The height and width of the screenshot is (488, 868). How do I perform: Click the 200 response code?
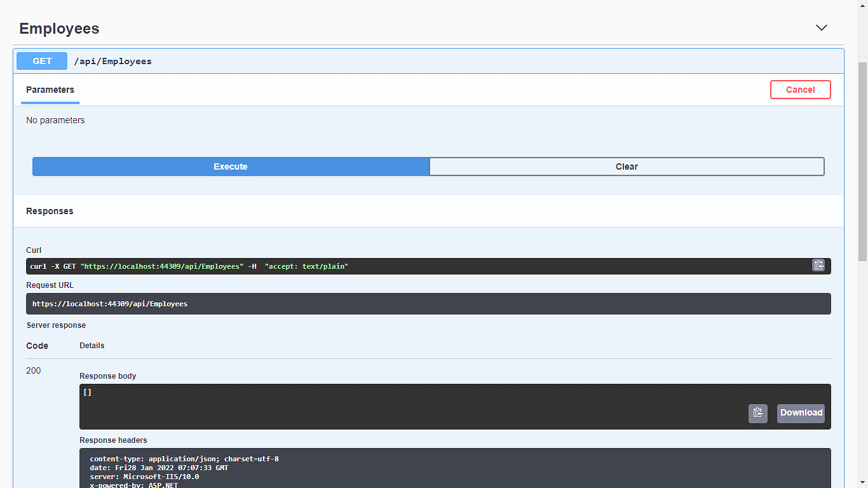(x=34, y=370)
